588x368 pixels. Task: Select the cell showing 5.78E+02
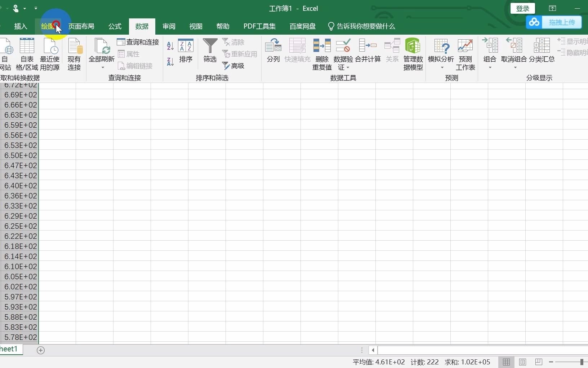click(x=19, y=337)
